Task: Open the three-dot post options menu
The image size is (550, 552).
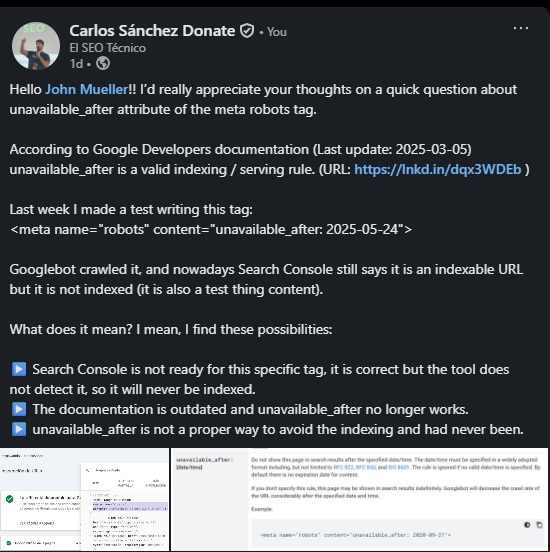Action: point(521,28)
